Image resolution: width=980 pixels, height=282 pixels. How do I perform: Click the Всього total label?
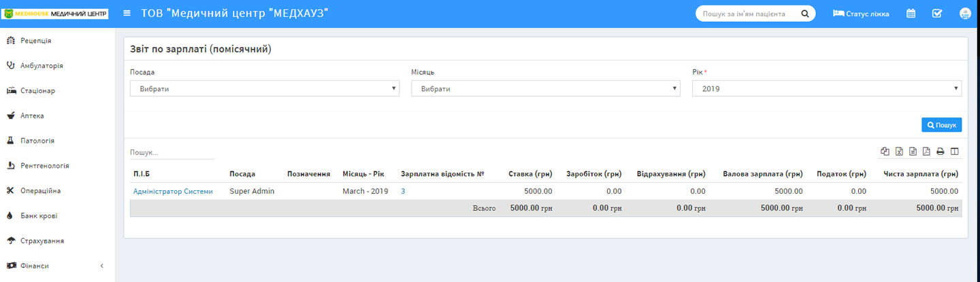(484, 208)
